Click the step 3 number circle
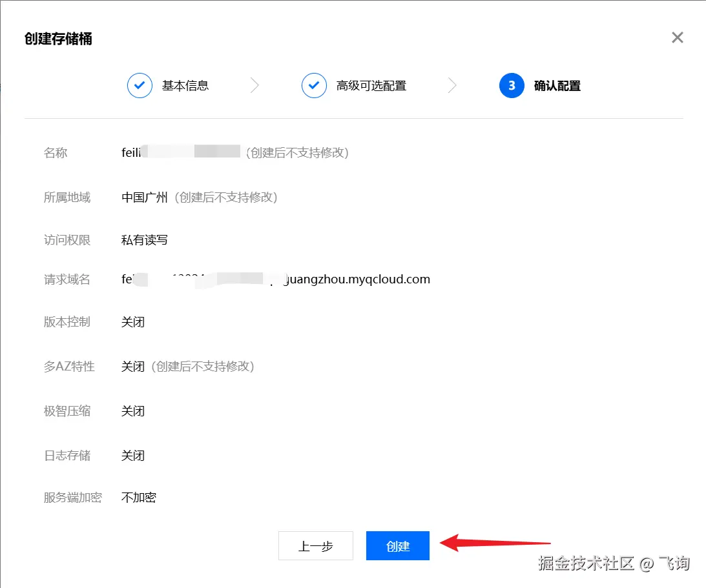706x588 pixels. coord(512,85)
